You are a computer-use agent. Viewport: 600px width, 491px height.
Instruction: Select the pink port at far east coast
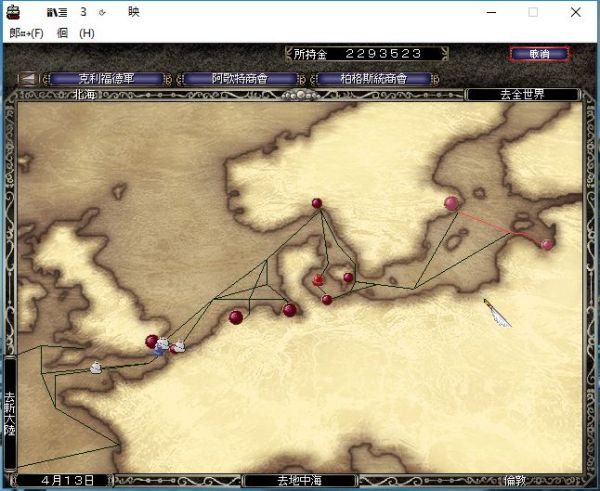point(547,244)
